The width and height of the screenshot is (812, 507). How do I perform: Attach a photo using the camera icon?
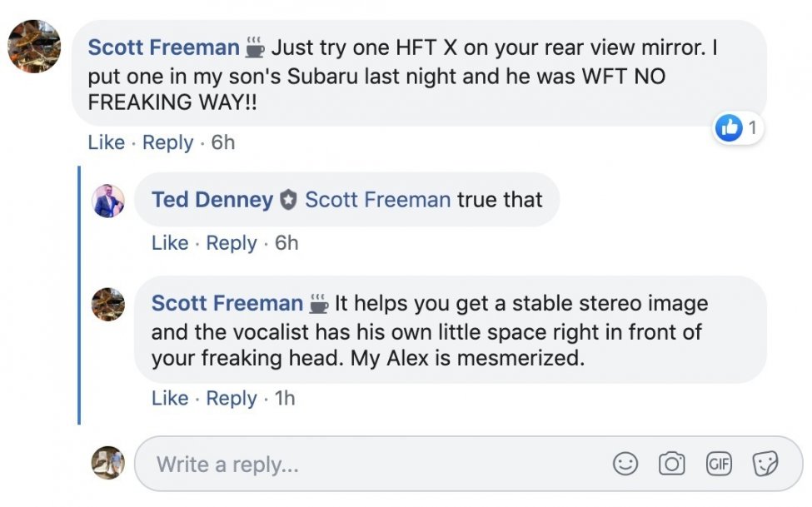point(671,464)
